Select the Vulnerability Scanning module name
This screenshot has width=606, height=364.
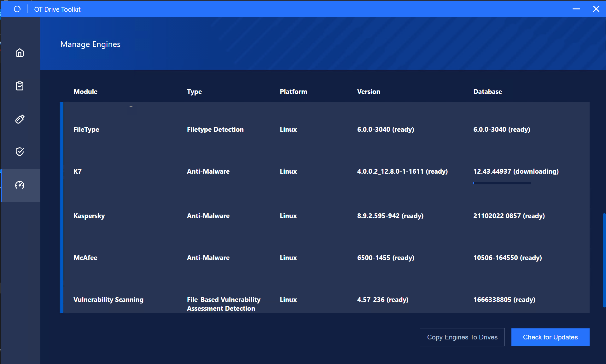108,300
